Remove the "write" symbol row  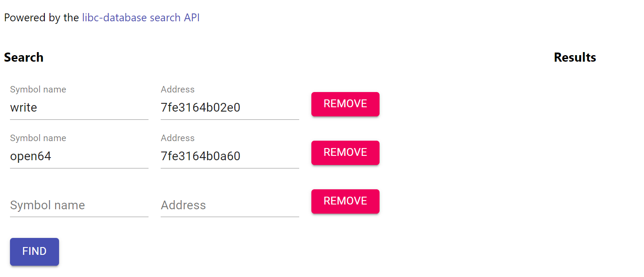(x=345, y=104)
